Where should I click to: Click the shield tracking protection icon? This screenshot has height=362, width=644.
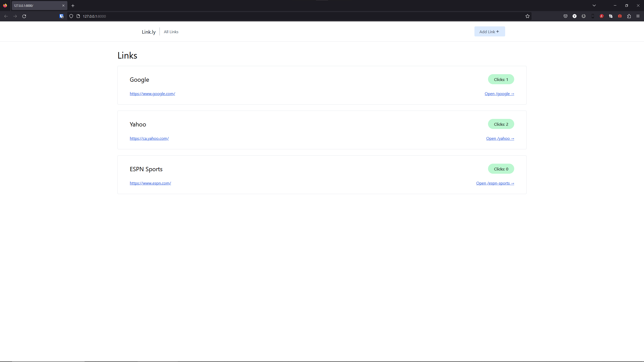pyautogui.click(x=71, y=16)
